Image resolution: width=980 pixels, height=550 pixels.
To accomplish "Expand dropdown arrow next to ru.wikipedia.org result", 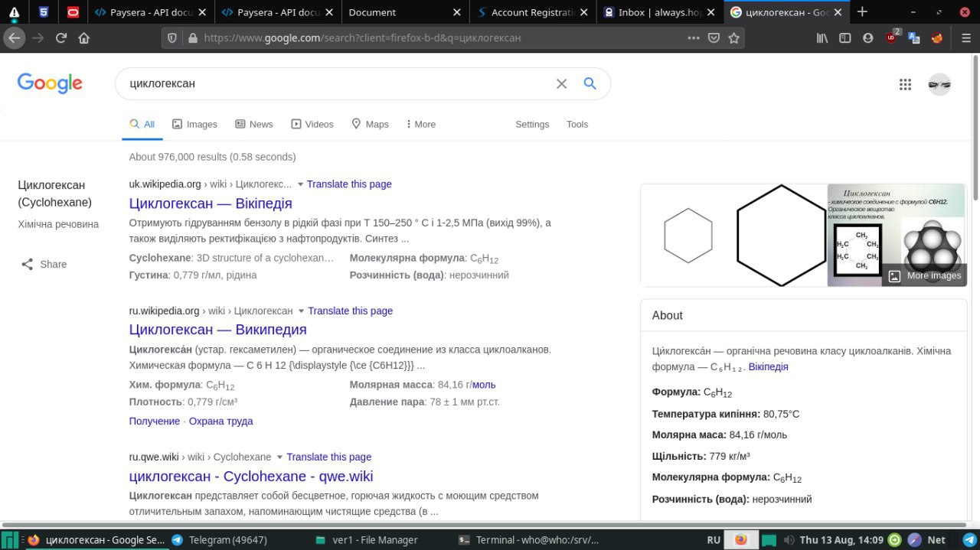I will (x=301, y=311).
